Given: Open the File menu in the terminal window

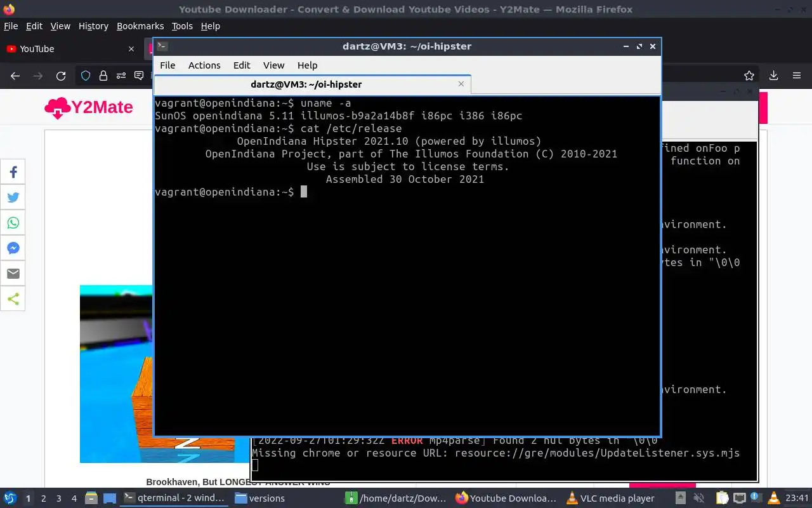Looking at the screenshot, I should pyautogui.click(x=167, y=65).
